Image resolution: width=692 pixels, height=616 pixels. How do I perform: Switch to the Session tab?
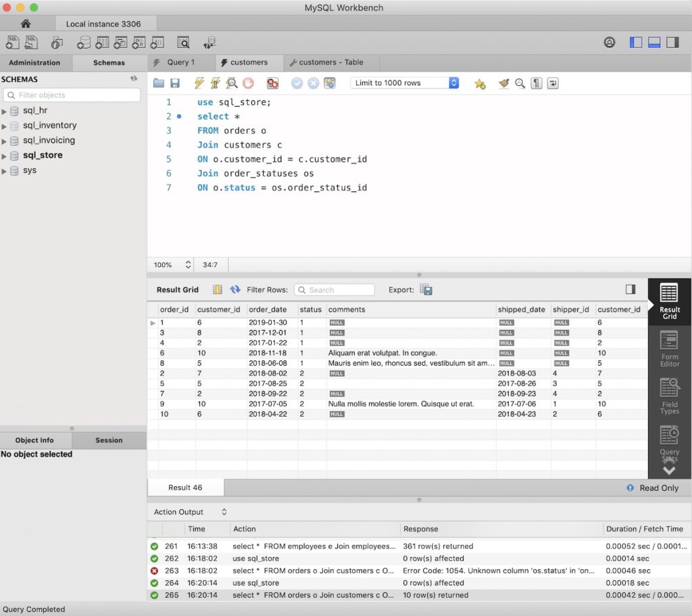pyautogui.click(x=109, y=440)
